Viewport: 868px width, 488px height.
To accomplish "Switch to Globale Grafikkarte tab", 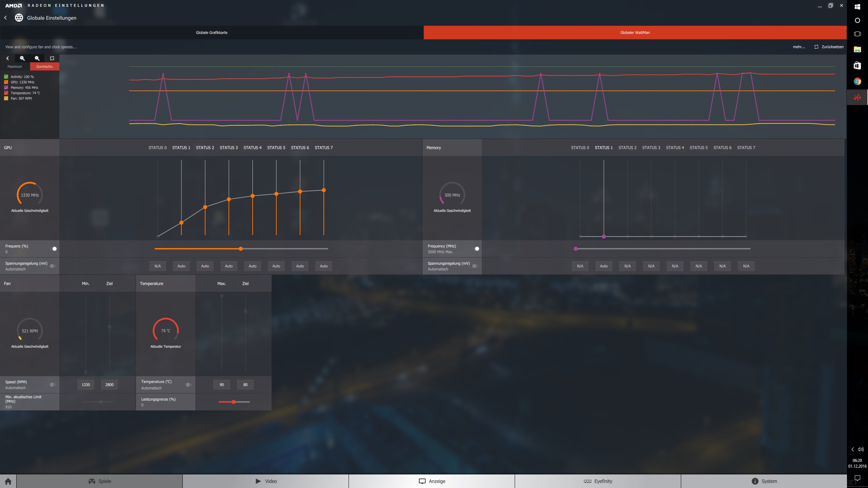I will click(x=212, y=33).
